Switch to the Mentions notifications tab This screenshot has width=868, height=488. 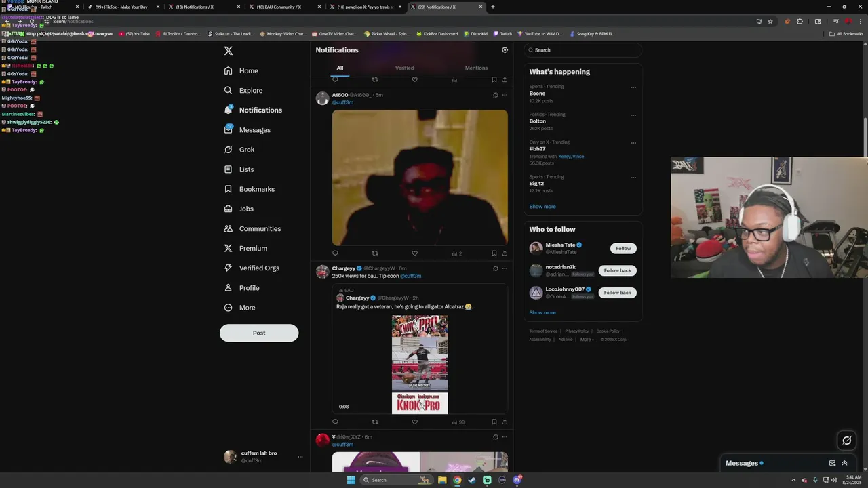476,68
